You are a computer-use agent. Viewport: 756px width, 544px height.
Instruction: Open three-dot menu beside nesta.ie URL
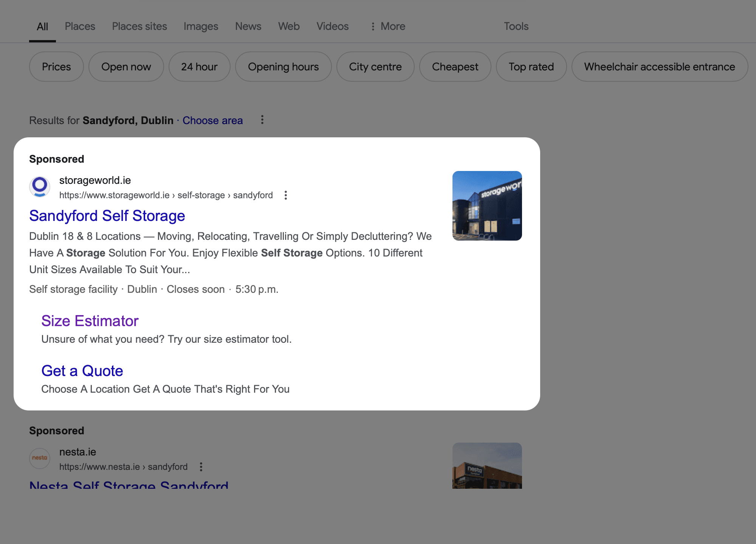201,467
